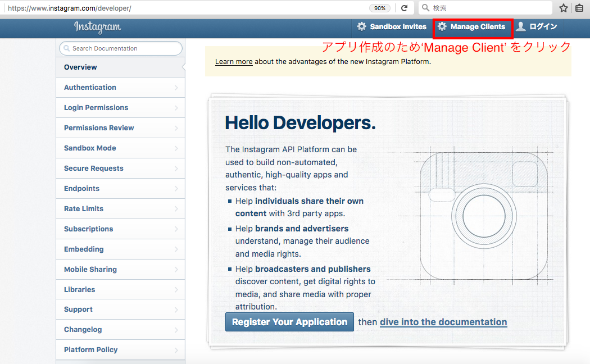Expand the Changelog chevron
Screen dimensions: 590x364
click(176, 330)
